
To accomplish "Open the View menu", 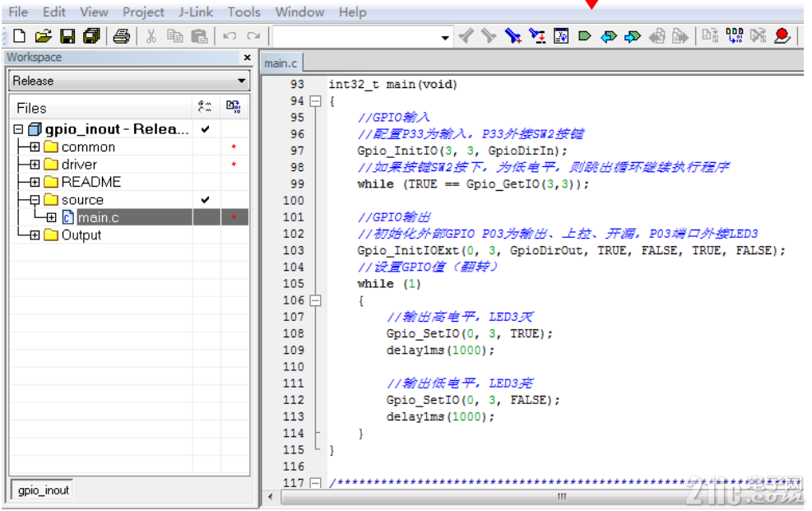I will [94, 12].
